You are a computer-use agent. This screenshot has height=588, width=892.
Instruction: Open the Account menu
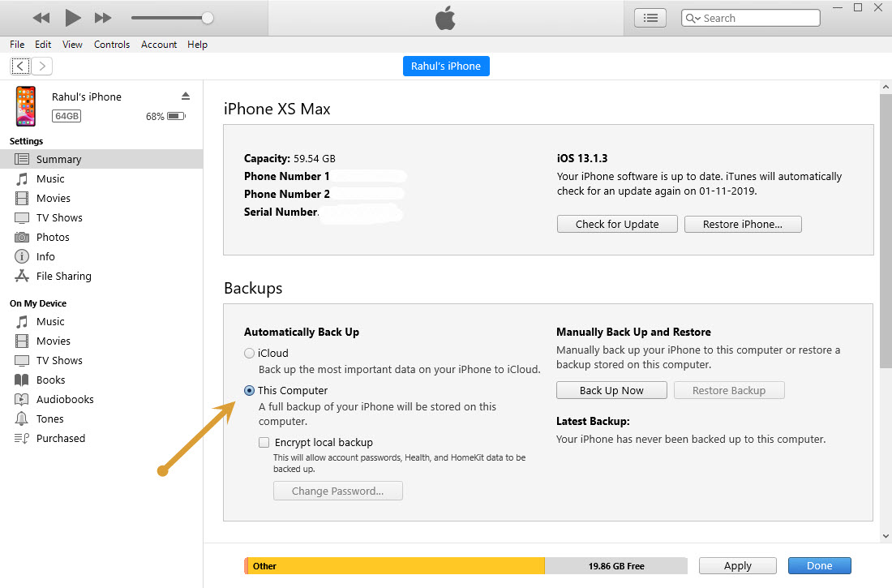pyautogui.click(x=159, y=45)
